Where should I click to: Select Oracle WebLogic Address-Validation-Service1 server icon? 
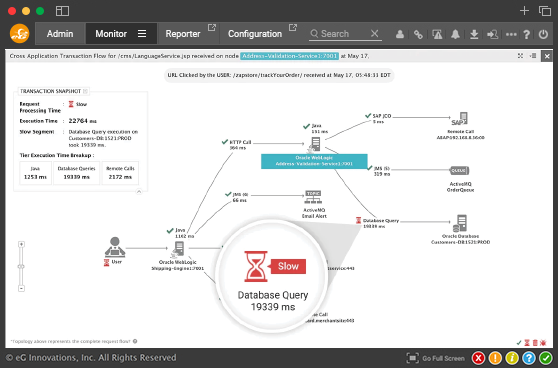coord(315,144)
